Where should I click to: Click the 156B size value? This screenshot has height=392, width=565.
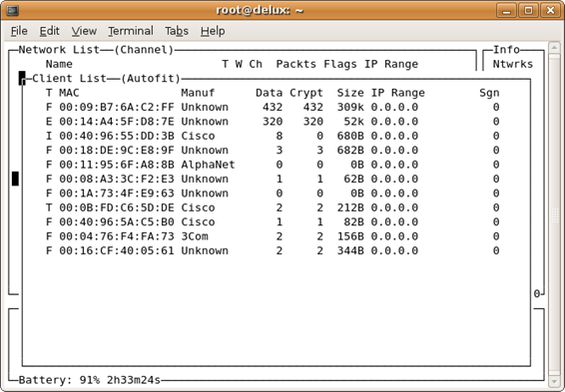350,236
